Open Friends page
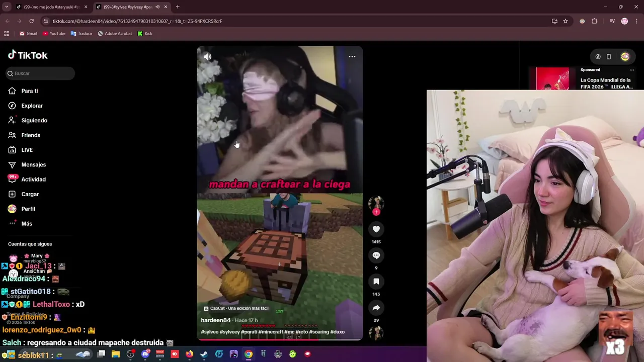644x362 pixels. pos(31,135)
